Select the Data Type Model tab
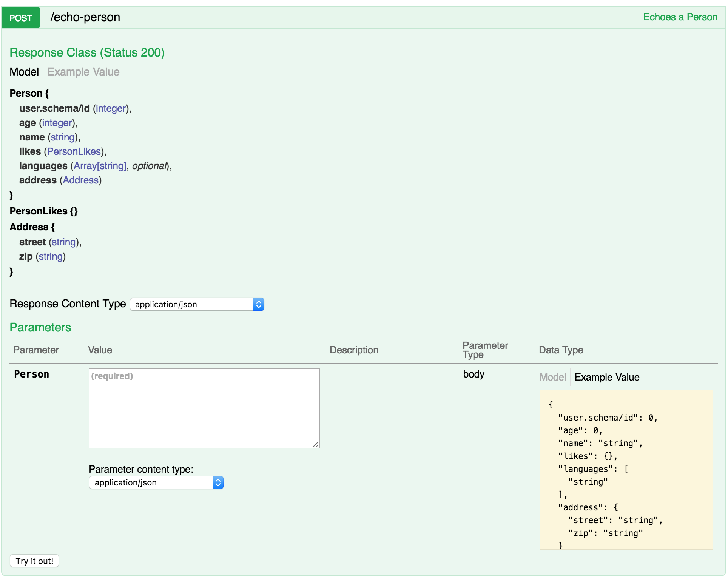 tap(552, 377)
